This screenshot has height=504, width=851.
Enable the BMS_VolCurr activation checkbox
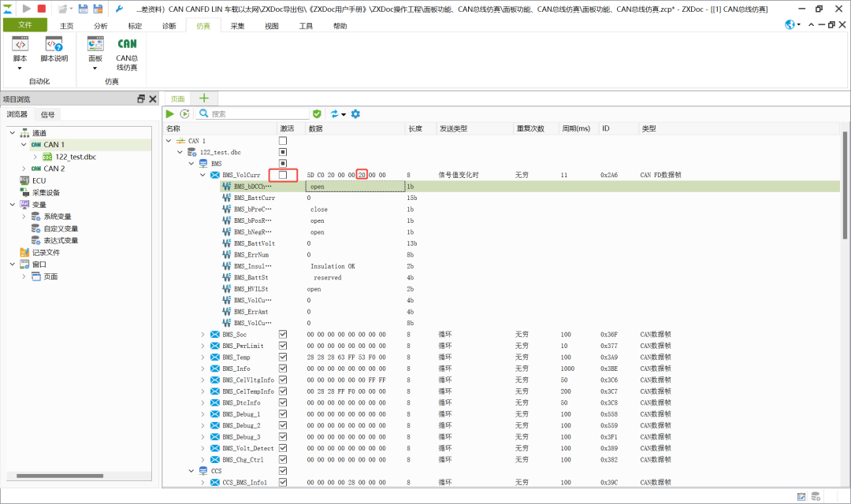pos(283,175)
